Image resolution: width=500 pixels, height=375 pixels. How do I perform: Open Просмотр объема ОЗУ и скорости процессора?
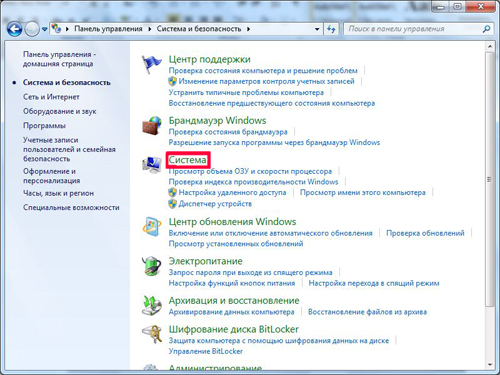coord(250,171)
